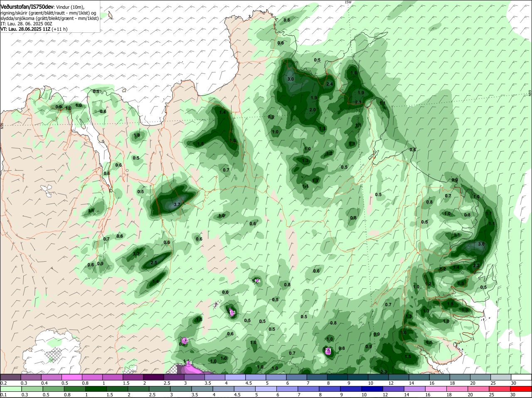The image size is (532, 398).
Task: Click the 2.2 rainfall value label
Action: pos(476,266)
